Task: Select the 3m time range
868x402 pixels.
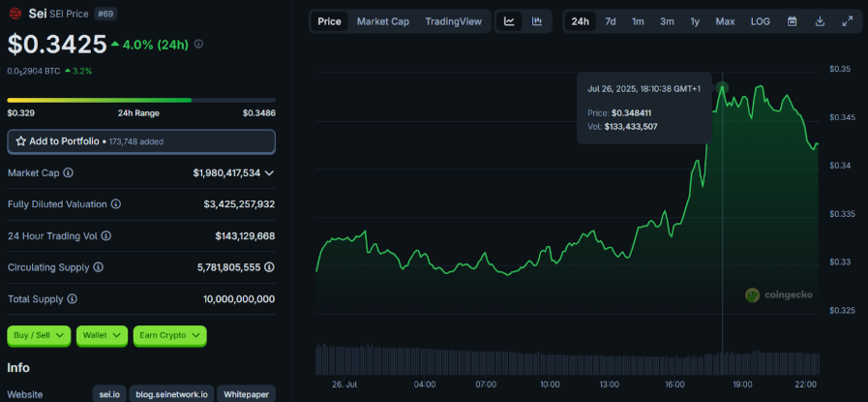Action: coord(667,21)
